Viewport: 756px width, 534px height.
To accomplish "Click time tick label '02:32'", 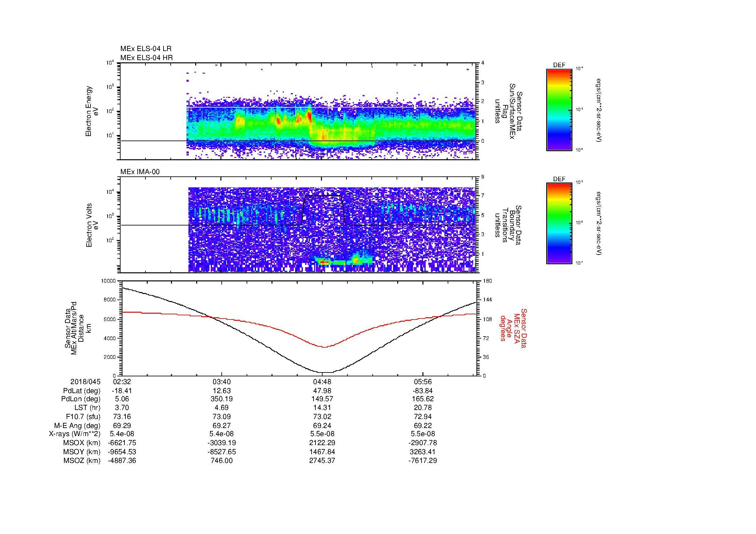I will point(122,382).
